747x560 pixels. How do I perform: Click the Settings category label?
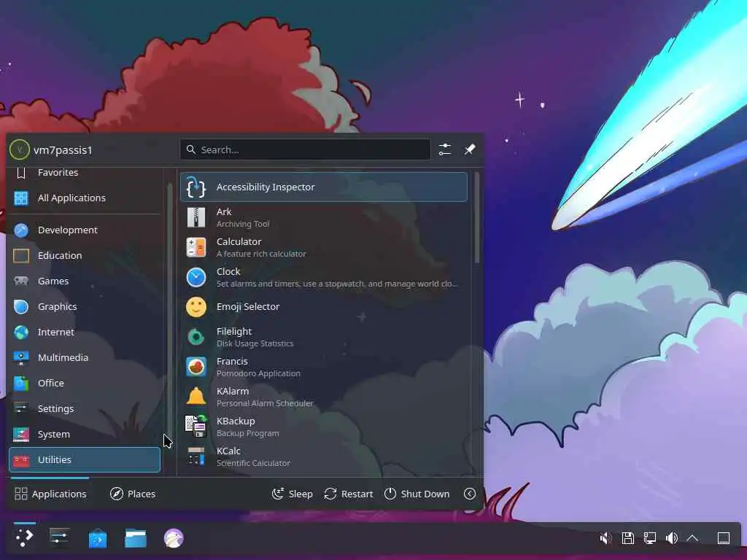pos(55,408)
